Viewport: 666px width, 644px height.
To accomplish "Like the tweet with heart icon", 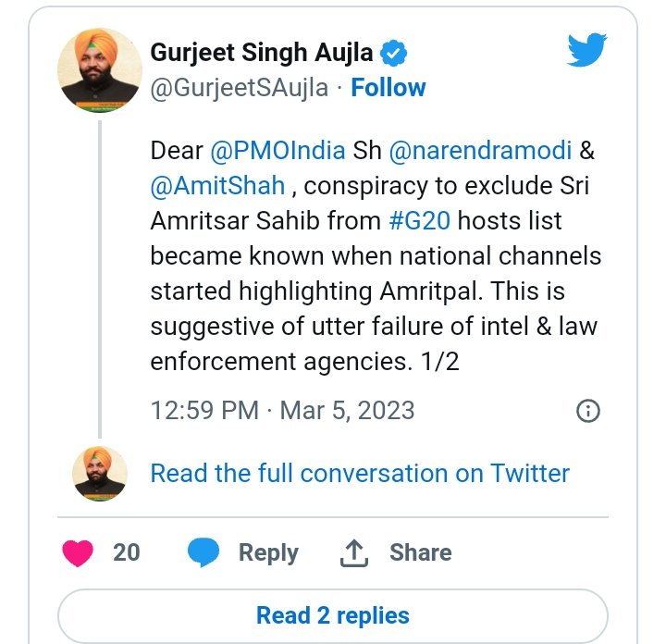I will coord(80,552).
